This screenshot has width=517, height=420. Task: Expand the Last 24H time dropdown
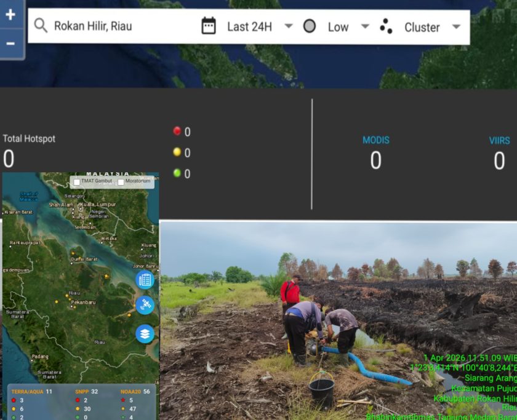[288, 26]
